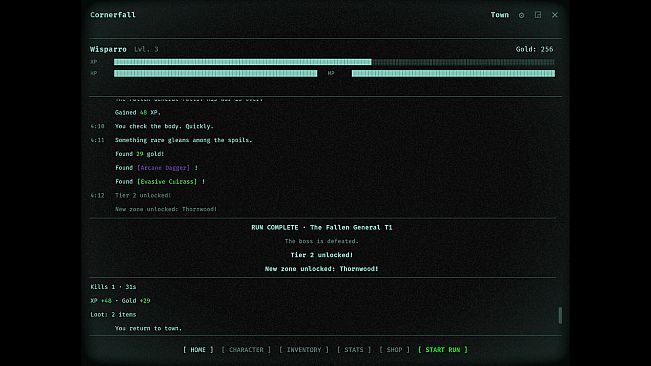651x366 pixels.
Task: Click the HP bar on the left
Action: tap(215, 73)
